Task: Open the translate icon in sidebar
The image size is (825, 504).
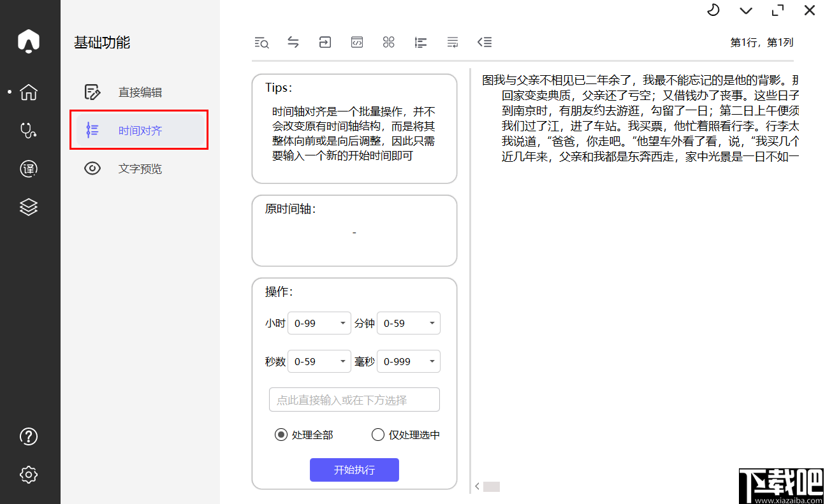Action: 29,169
